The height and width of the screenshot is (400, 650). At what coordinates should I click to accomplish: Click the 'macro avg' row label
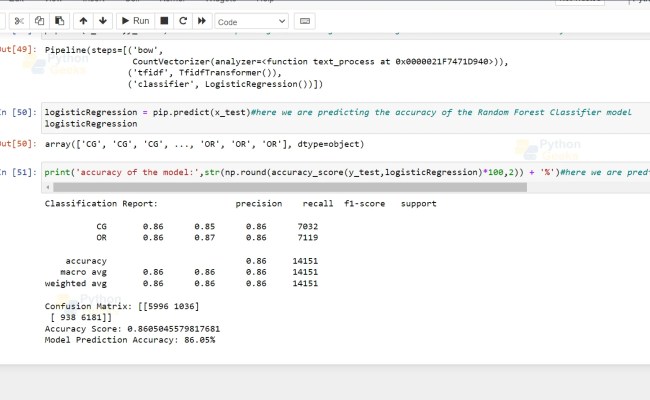click(x=83, y=272)
